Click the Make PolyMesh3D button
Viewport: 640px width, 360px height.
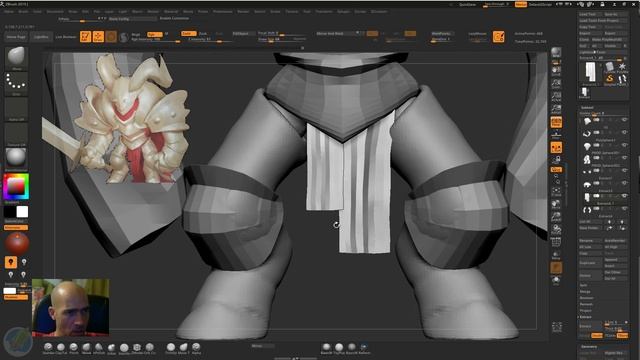[609, 40]
